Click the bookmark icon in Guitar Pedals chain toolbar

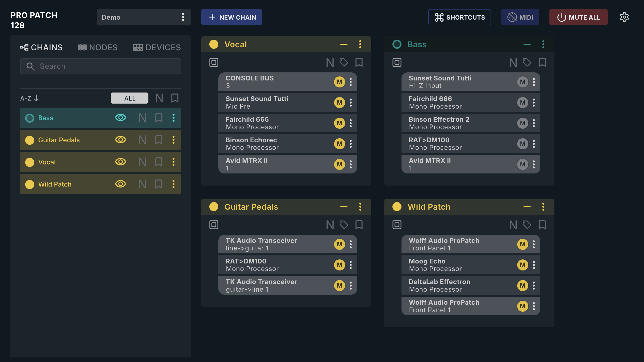359,225
